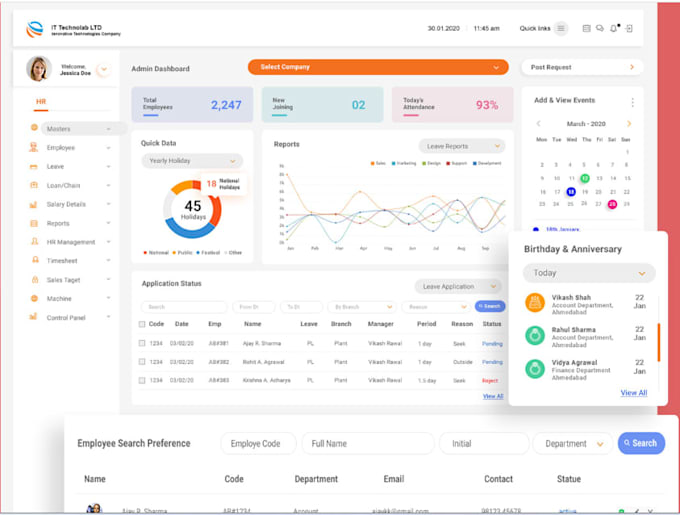Go to previous month in calendar
The image size is (680, 515).
(538, 124)
